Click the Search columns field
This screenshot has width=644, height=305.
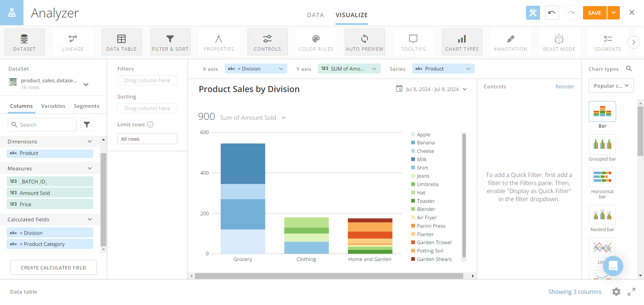(42, 125)
